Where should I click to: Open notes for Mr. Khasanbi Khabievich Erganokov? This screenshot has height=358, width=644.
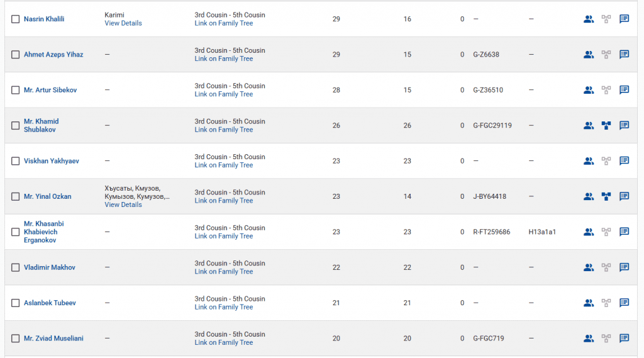(x=624, y=232)
